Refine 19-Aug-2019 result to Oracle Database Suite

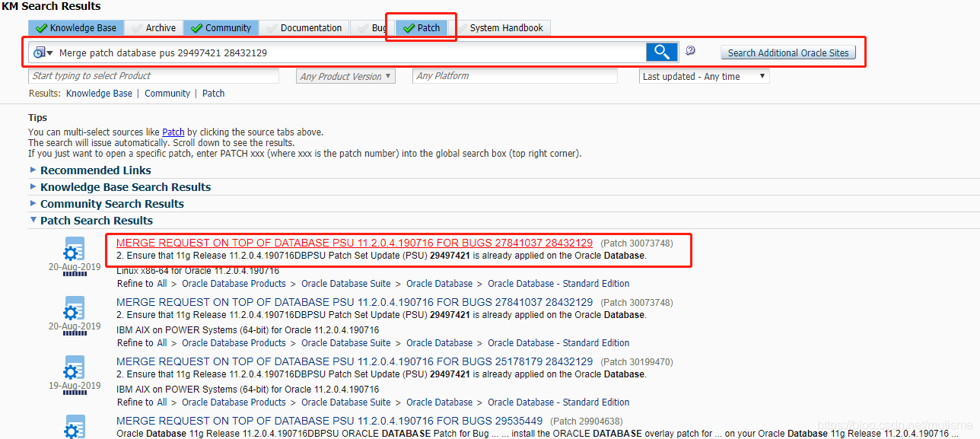tap(346, 402)
